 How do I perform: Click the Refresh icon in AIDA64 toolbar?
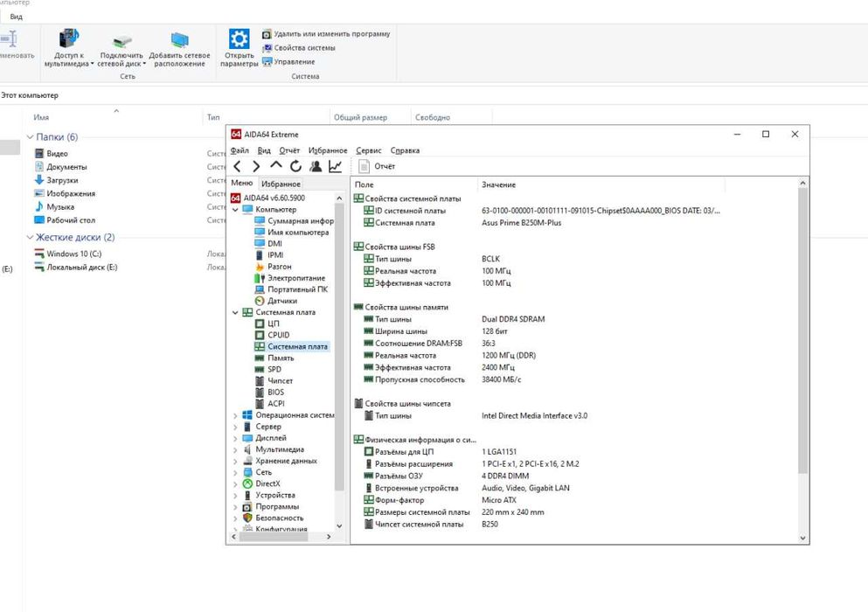tap(295, 166)
